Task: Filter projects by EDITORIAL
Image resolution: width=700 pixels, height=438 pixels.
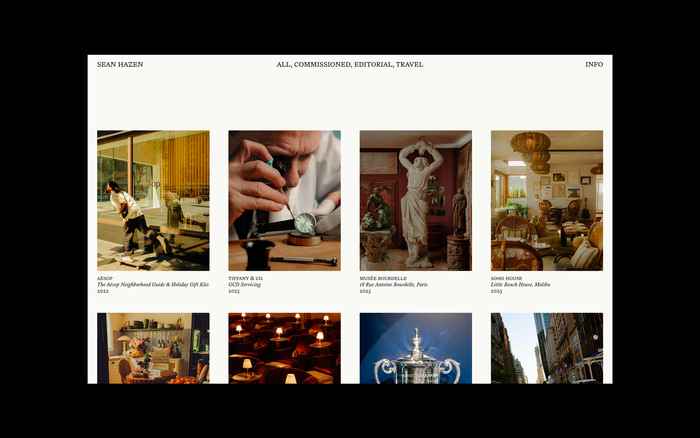Action: [x=373, y=64]
